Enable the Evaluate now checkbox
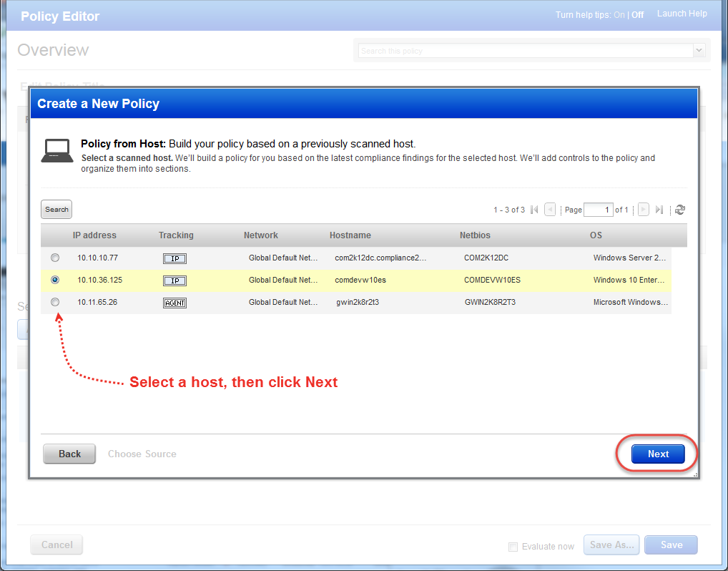The image size is (728, 571). pos(513,547)
